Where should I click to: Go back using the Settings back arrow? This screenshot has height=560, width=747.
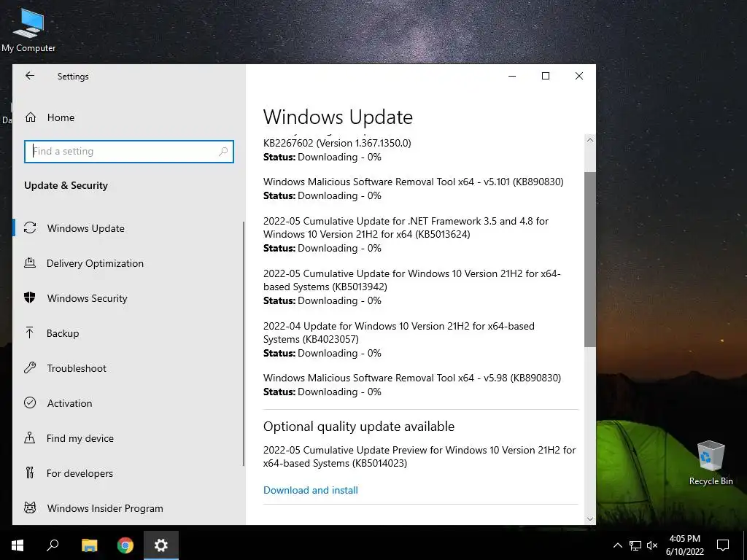(x=30, y=76)
